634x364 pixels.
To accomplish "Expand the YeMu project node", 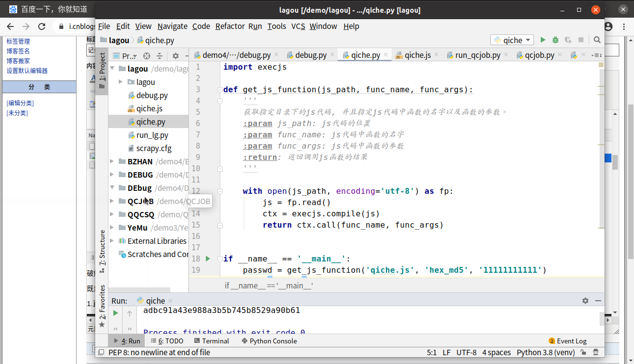I will [x=112, y=228].
